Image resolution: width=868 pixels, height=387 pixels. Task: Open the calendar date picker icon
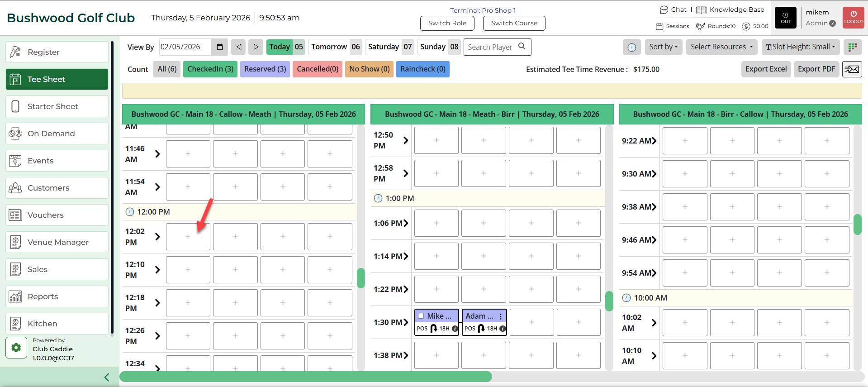(x=220, y=47)
